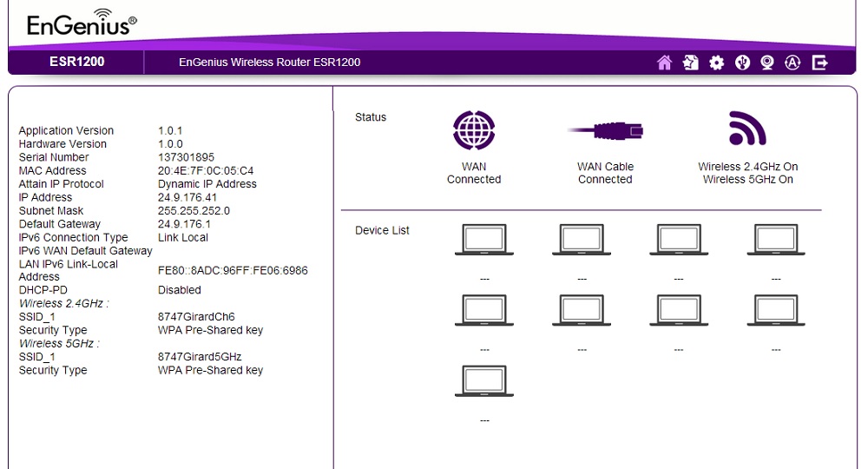Screen dimensions: 868x469
Task: Click the SSID value 8747GirardCh6
Action: [196, 317]
